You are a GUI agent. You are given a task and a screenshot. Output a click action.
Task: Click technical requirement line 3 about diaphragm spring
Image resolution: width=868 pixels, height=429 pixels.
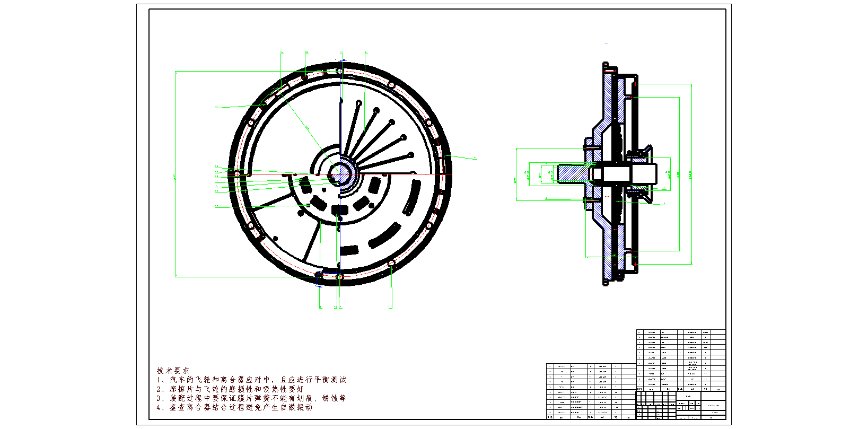(251, 398)
